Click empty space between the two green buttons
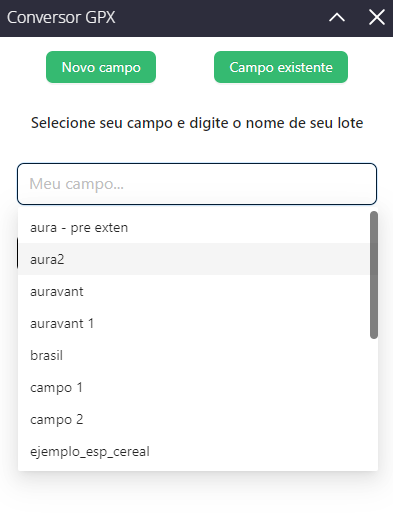The image size is (393, 521). coord(185,67)
